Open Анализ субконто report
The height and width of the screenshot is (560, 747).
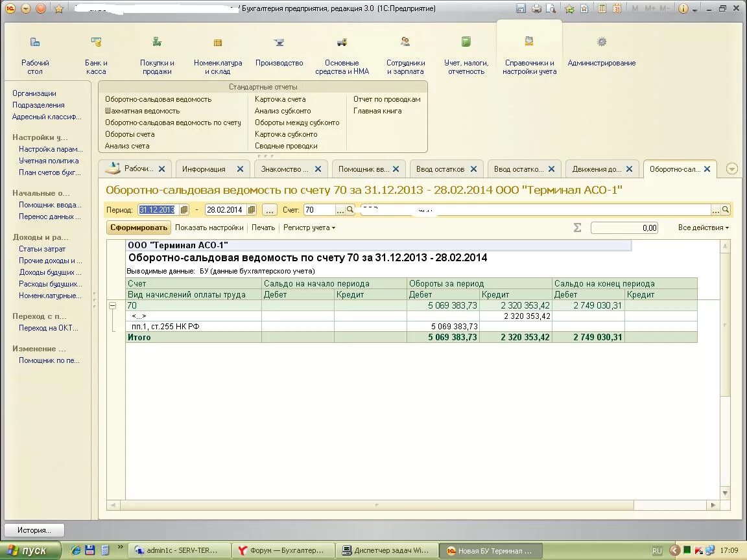coord(283,111)
